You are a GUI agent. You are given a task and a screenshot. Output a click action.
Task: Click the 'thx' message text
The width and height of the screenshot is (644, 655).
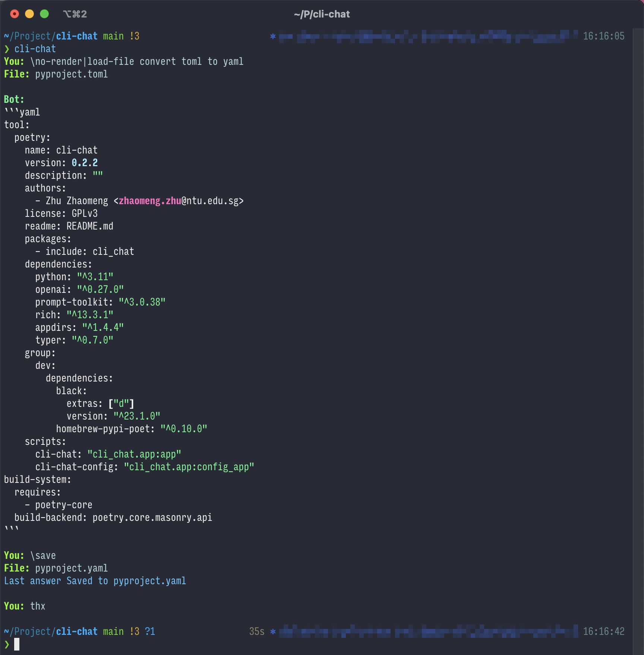[x=38, y=606]
